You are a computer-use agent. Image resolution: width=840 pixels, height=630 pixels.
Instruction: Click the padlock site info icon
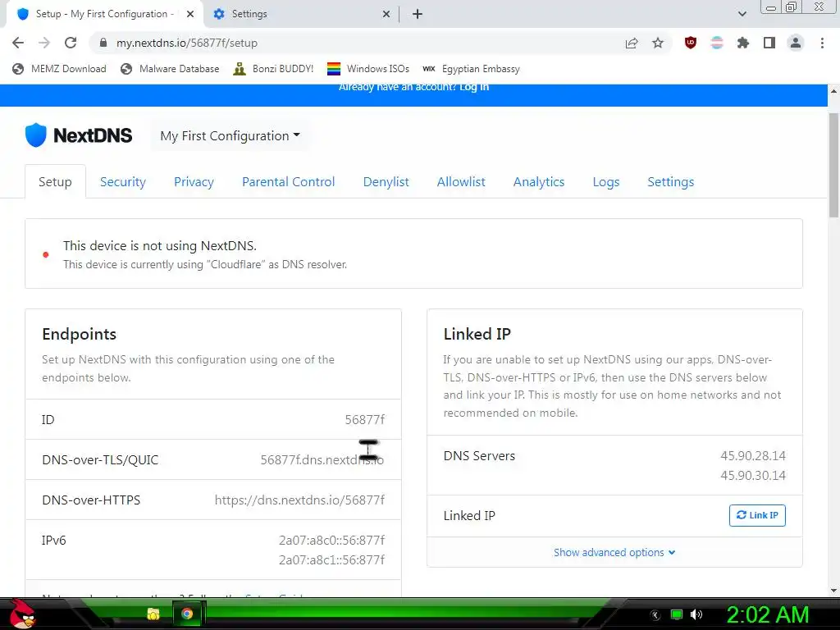click(103, 43)
